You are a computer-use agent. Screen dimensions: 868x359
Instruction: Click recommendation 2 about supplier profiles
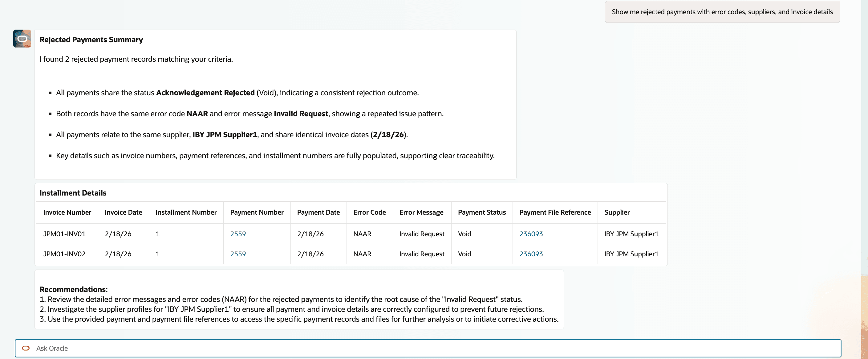point(292,309)
